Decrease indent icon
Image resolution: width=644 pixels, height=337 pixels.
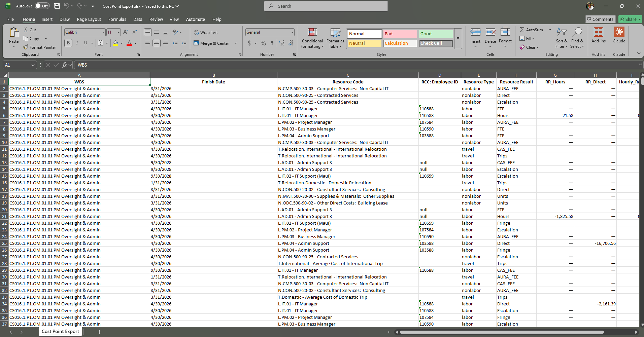pyautogui.click(x=175, y=43)
